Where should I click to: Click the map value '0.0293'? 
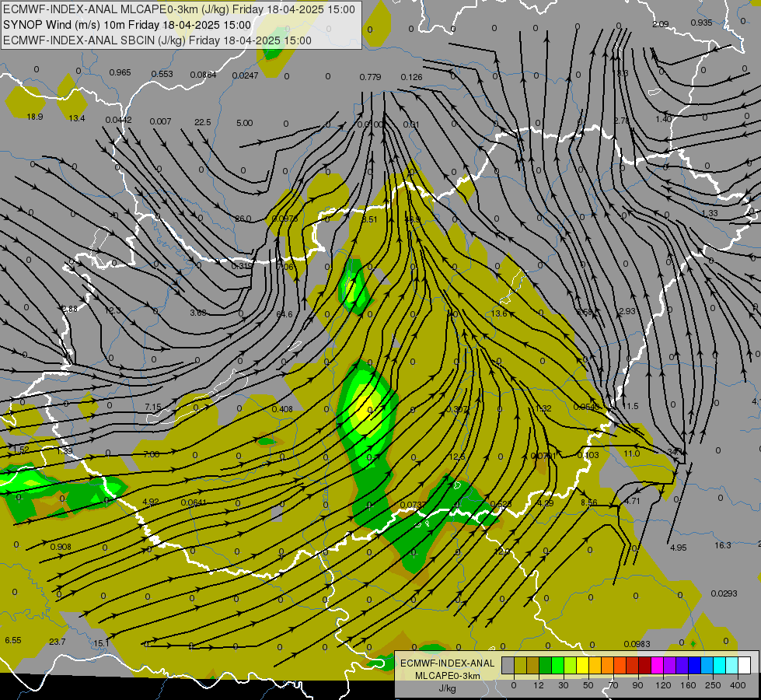pyautogui.click(x=724, y=593)
